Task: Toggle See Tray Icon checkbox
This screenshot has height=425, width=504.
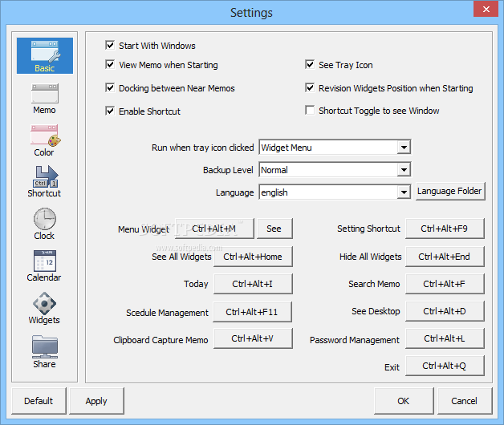Action: 310,65
